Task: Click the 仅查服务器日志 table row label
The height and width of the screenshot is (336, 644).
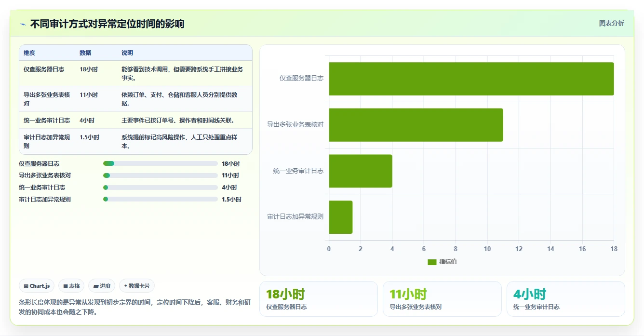Action: 44,69
